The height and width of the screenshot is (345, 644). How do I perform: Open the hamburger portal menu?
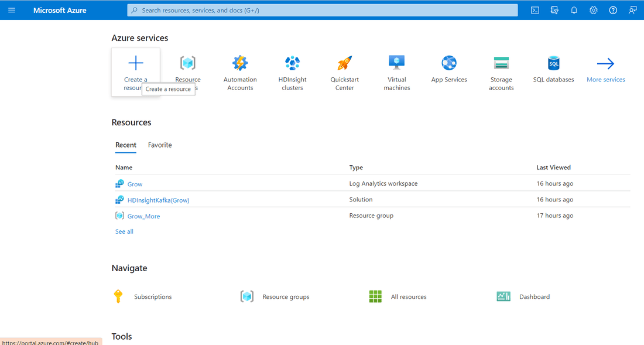pyautogui.click(x=12, y=11)
